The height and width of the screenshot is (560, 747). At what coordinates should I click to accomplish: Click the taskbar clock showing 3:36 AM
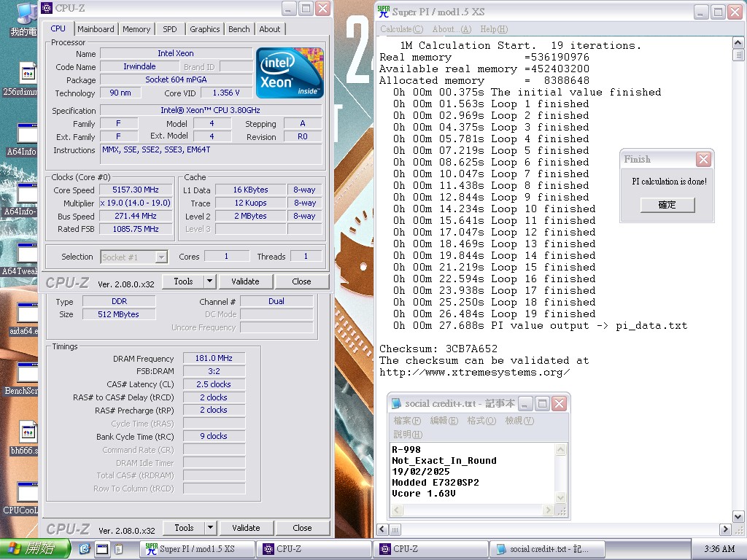click(x=719, y=549)
